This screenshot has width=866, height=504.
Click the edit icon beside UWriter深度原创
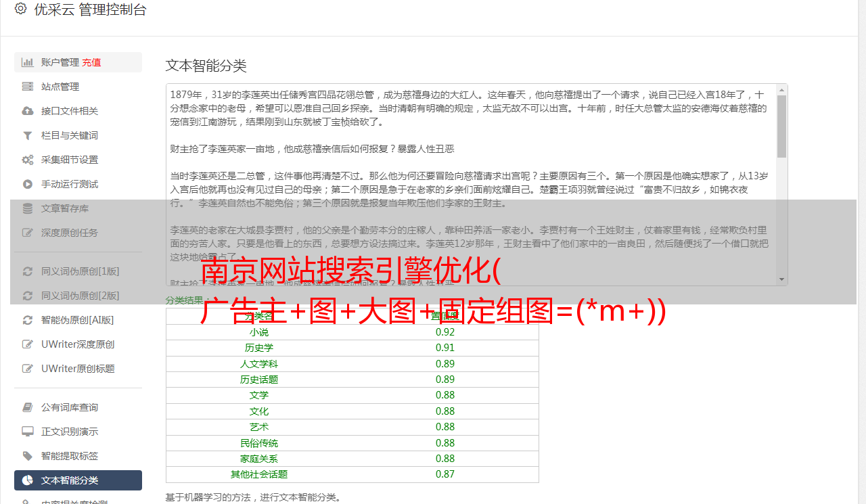point(28,344)
